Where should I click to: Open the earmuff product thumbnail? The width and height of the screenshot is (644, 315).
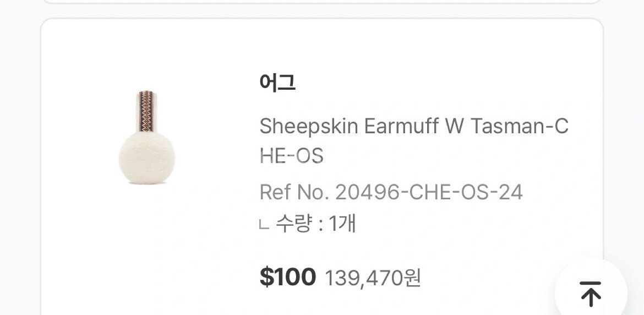(x=146, y=137)
